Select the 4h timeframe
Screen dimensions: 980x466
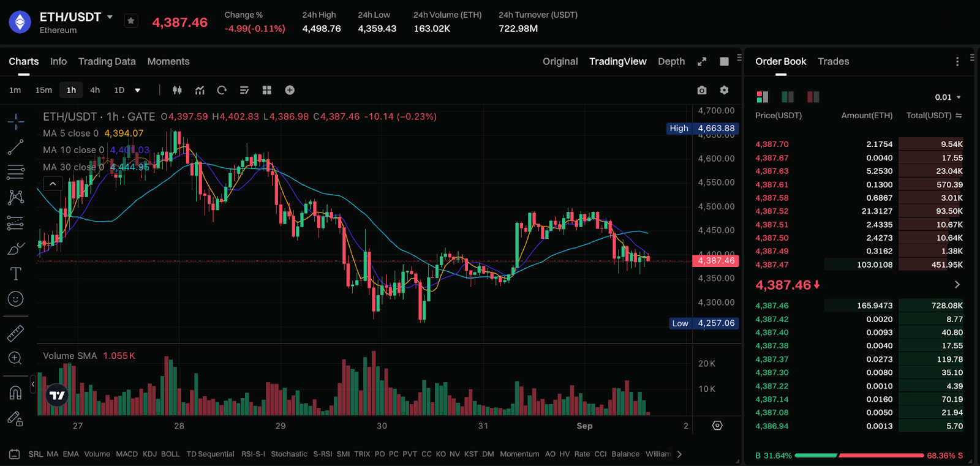[95, 90]
